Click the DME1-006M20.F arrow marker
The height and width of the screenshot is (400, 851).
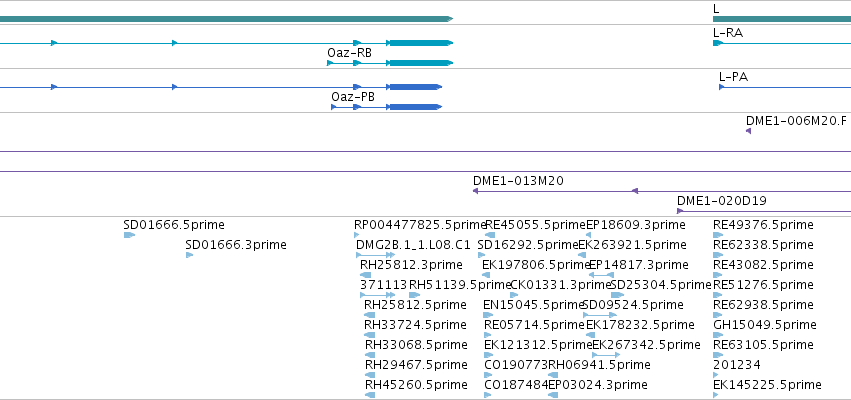[x=748, y=131]
